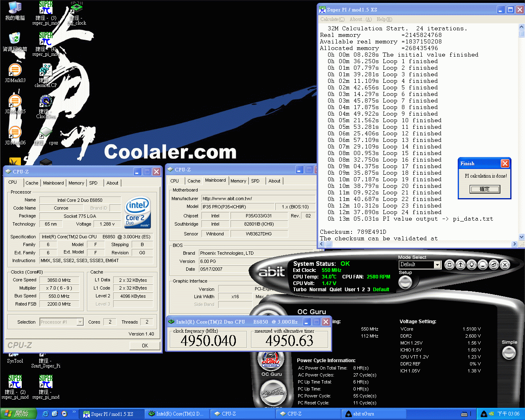
Task: Switch to Memory tab in right CPU-Z window
Action: [238, 181]
